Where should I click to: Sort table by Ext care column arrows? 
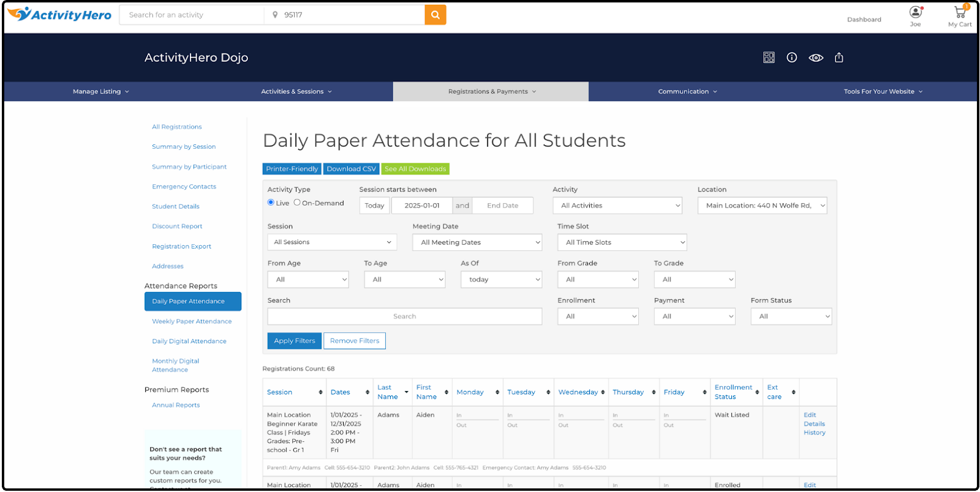[x=793, y=392]
